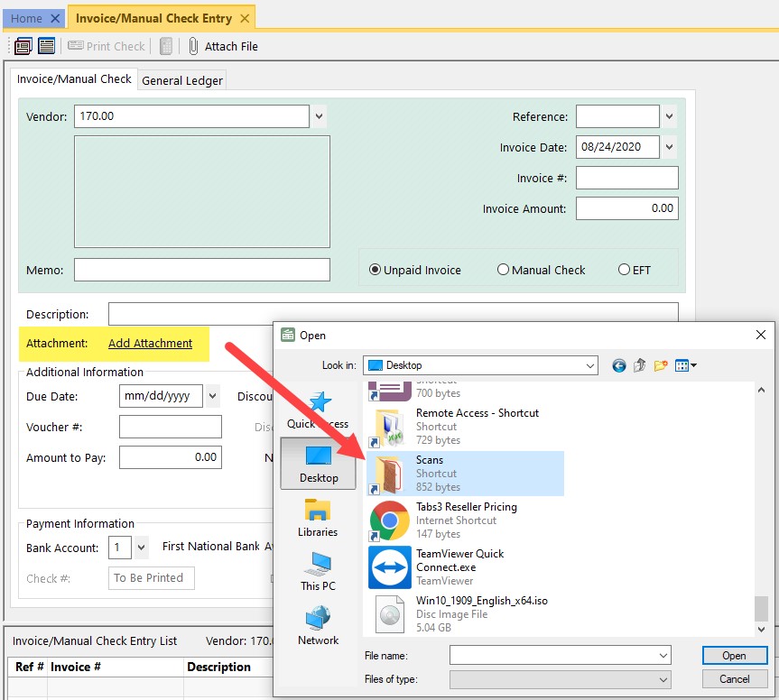Switch to the General Ledger tab

pyautogui.click(x=181, y=80)
